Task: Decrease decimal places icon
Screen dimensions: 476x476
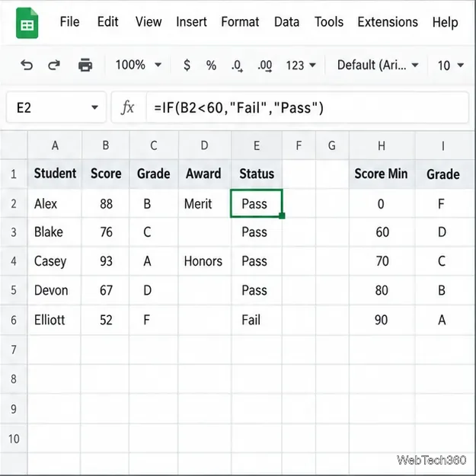Action: coord(237,65)
